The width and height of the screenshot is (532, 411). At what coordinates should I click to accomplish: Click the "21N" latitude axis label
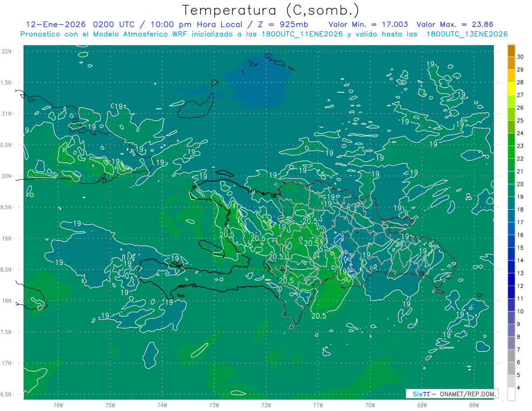pos(8,114)
